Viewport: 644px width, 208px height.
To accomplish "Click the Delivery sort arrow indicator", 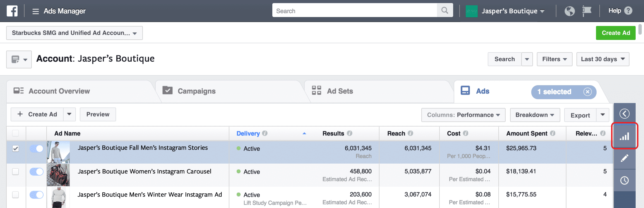I will [x=304, y=133].
